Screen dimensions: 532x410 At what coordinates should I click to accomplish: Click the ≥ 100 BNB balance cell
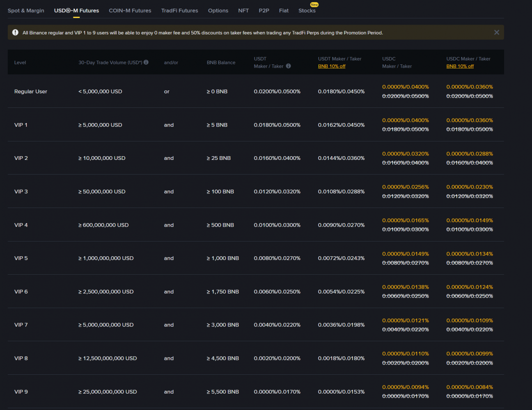point(220,191)
